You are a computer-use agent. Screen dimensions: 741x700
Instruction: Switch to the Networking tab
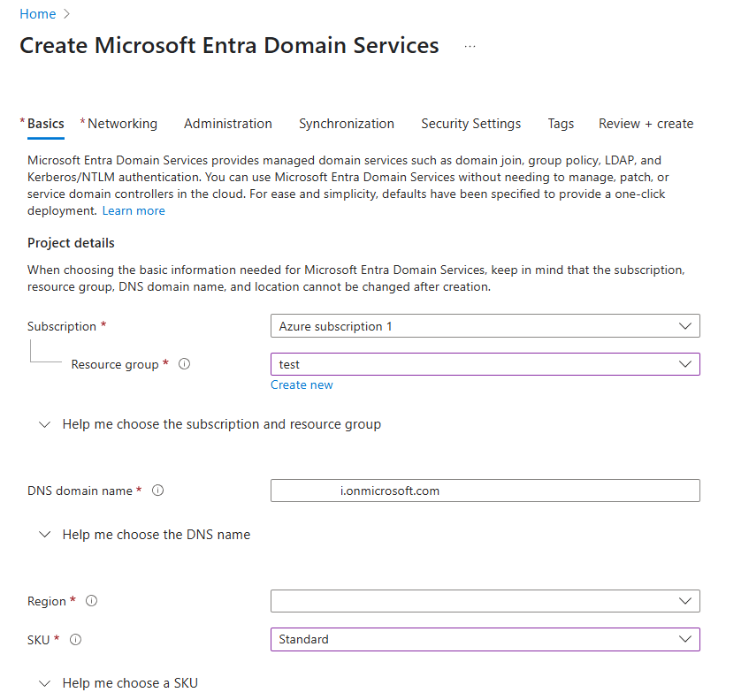[122, 124]
